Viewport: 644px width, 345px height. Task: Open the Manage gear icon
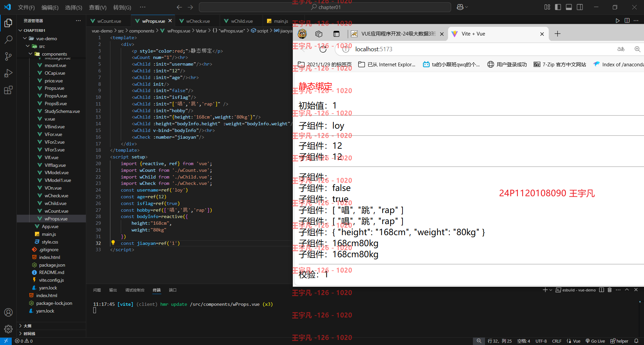8,329
